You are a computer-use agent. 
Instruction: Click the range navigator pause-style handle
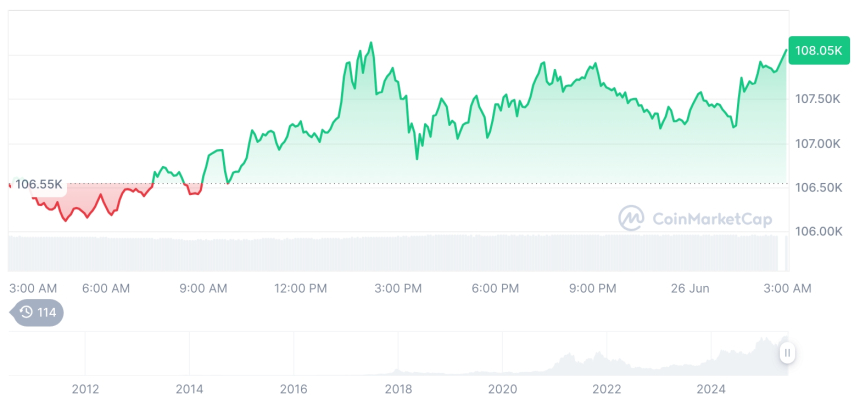point(788,352)
